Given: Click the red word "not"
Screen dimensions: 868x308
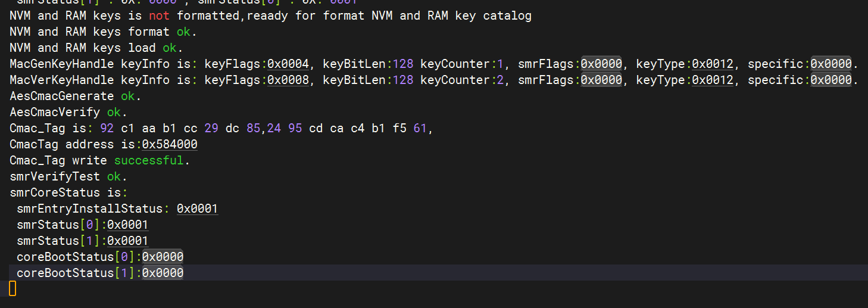Looking at the screenshot, I should point(160,15).
